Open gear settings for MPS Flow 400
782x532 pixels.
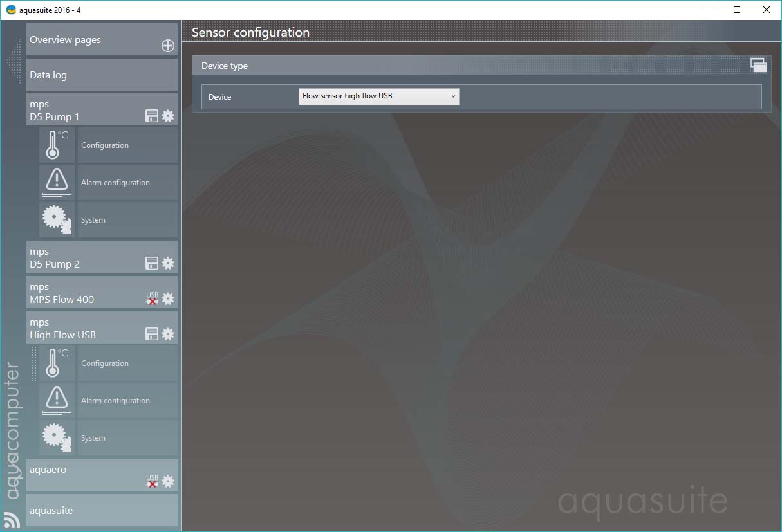click(167, 298)
